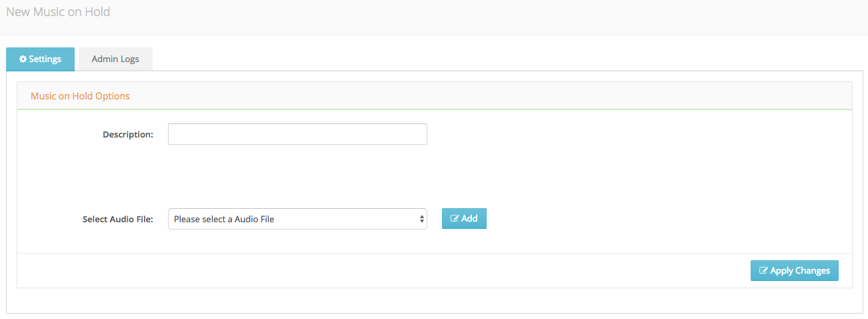Screen dimensions: 868x319
Task: Click the gear icon on Settings tab
Action: [x=23, y=59]
